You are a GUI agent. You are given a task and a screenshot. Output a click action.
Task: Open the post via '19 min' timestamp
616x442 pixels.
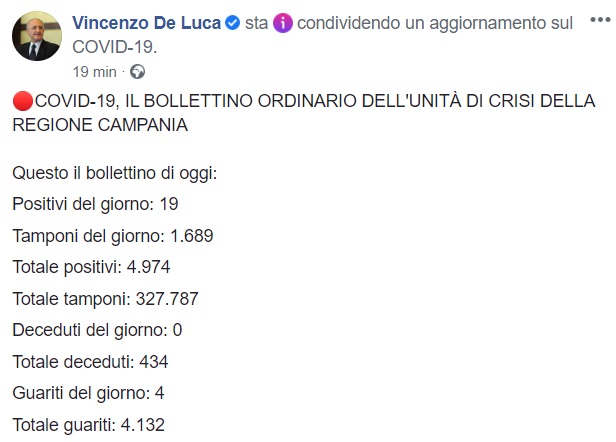[95, 72]
